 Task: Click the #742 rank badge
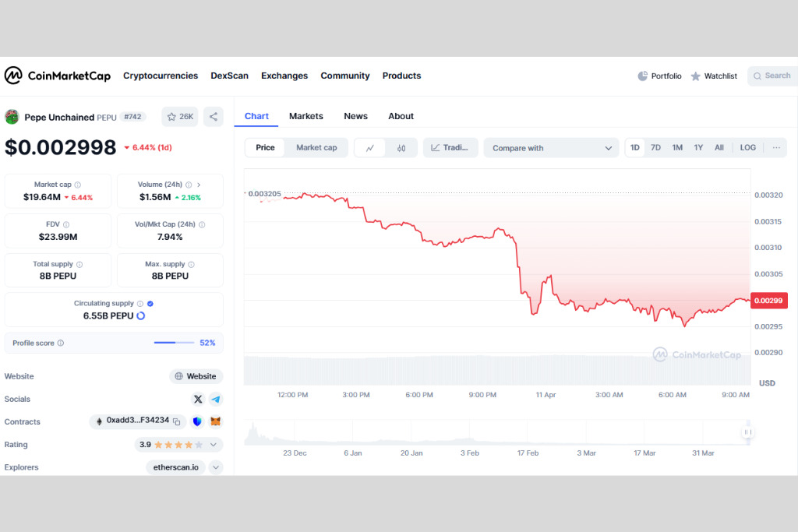(132, 117)
